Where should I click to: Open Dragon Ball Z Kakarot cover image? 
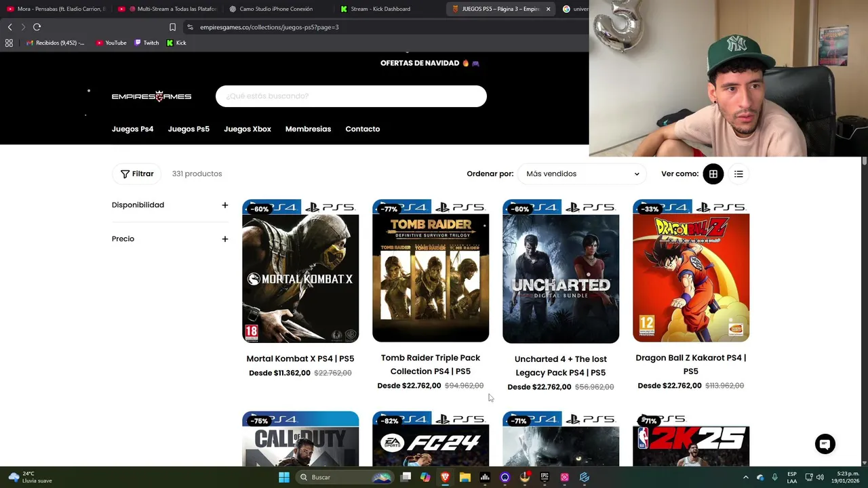pos(691,270)
